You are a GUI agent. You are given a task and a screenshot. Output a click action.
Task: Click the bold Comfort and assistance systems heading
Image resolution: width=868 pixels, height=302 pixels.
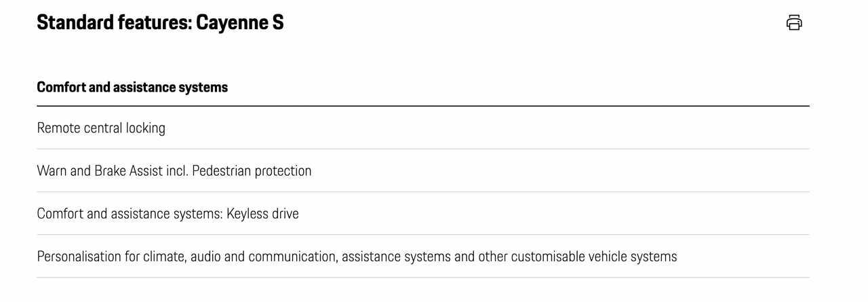[x=132, y=87]
